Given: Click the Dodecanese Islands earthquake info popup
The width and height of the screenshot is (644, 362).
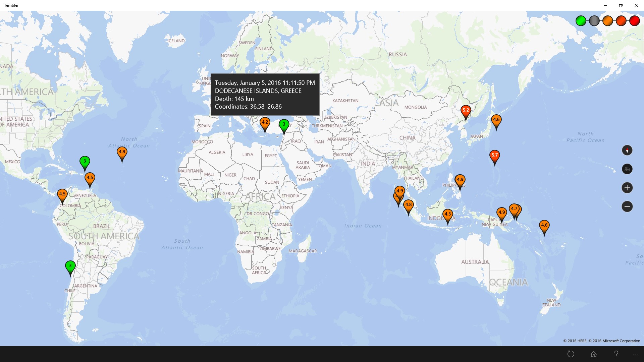Looking at the screenshot, I should tap(265, 94).
